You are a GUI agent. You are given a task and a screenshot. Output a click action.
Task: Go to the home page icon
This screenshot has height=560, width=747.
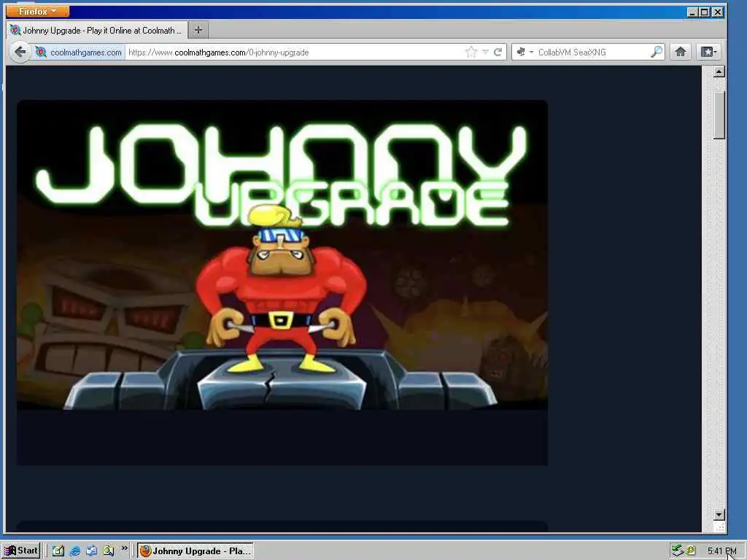[x=681, y=52]
